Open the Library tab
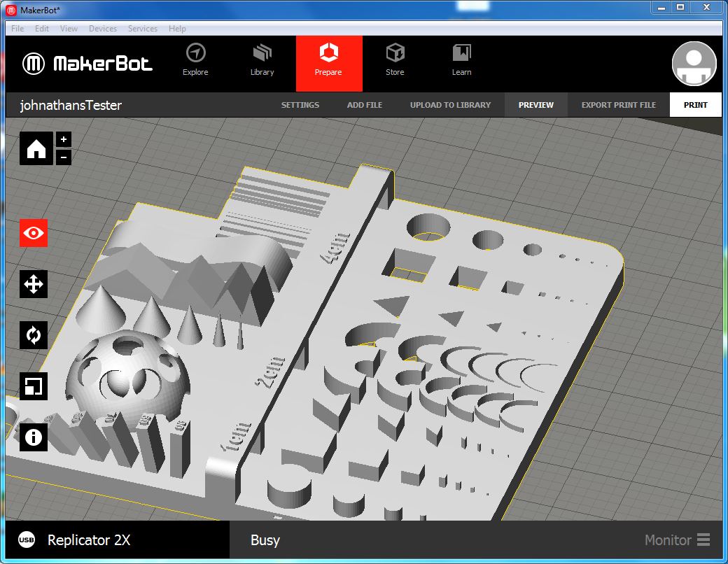Viewport: 728px width, 564px height. (x=262, y=60)
